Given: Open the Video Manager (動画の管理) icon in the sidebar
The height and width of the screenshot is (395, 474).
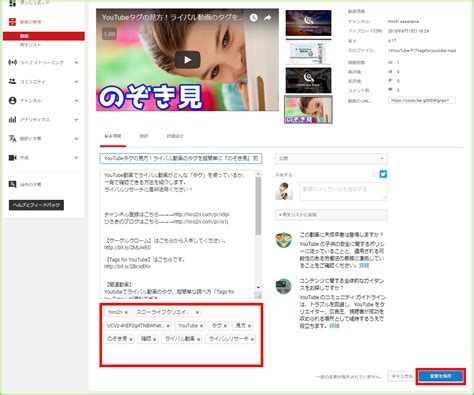Looking at the screenshot, I should click(x=12, y=22).
